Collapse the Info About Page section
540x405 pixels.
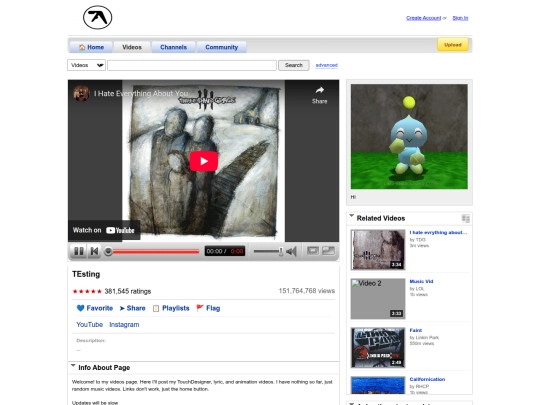[x=73, y=366]
